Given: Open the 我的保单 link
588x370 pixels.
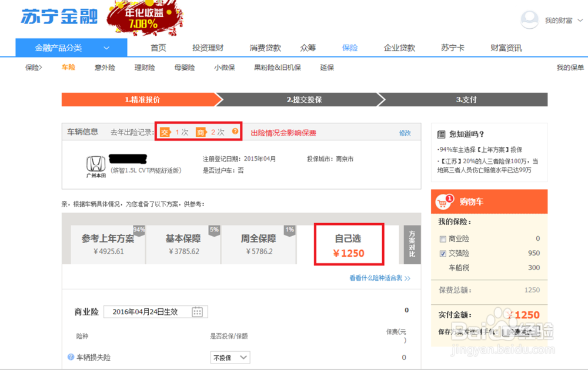Looking at the screenshot, I should pyautogui.click(x=570, y=68).
